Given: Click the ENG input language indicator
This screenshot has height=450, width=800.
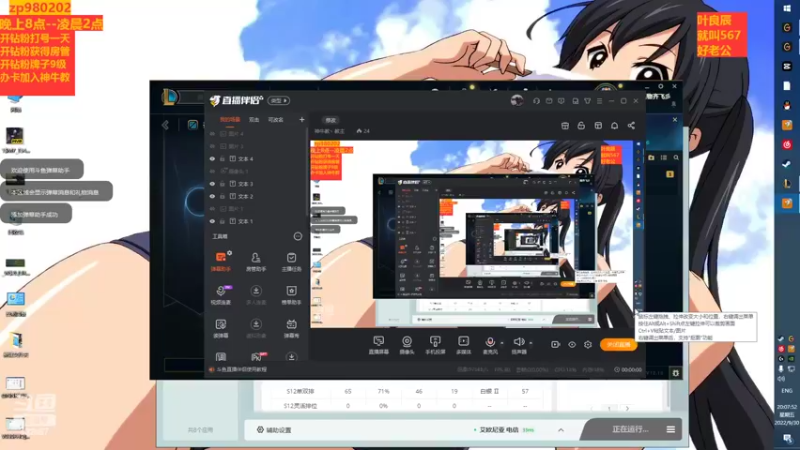Looking at the screenshot, I should 787,391.
